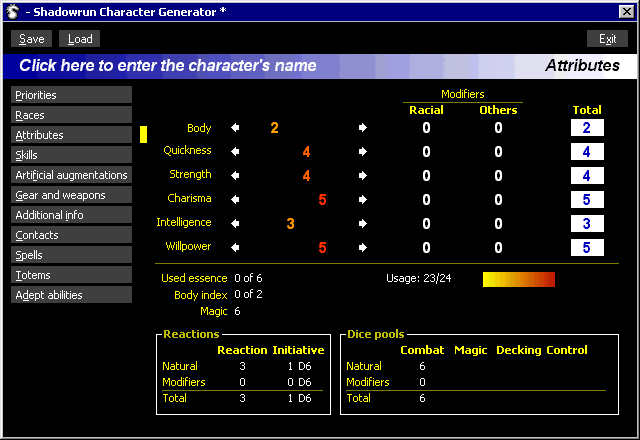Click the 'Total' column header

(587, 110)
